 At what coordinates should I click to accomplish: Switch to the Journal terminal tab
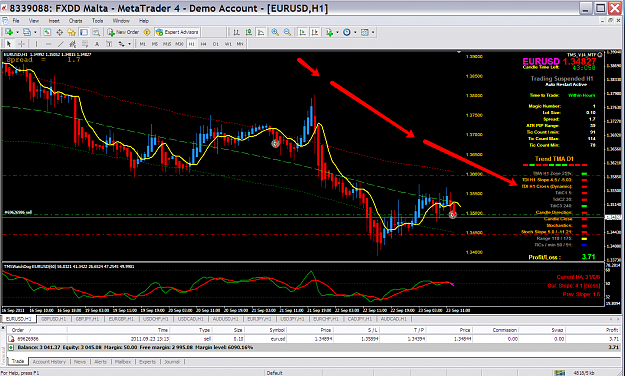pyautogui.click(x=172, y=362)
